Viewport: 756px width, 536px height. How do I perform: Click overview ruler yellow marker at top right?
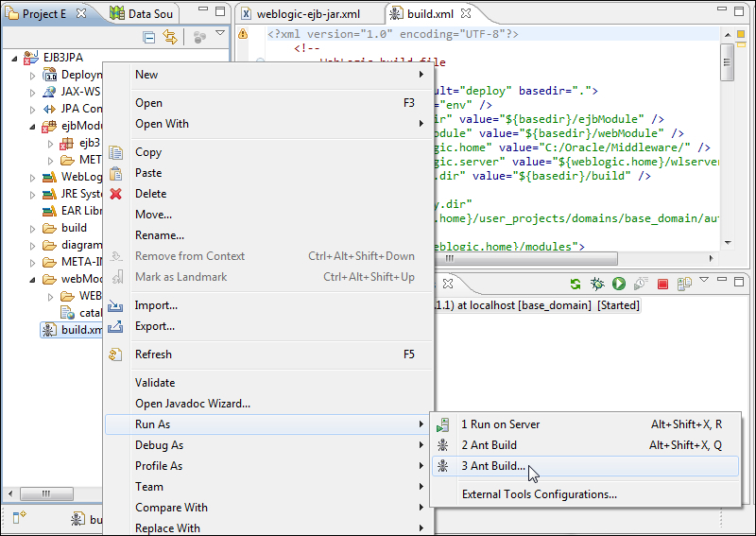pyautogui.click(x=741, y=34)
